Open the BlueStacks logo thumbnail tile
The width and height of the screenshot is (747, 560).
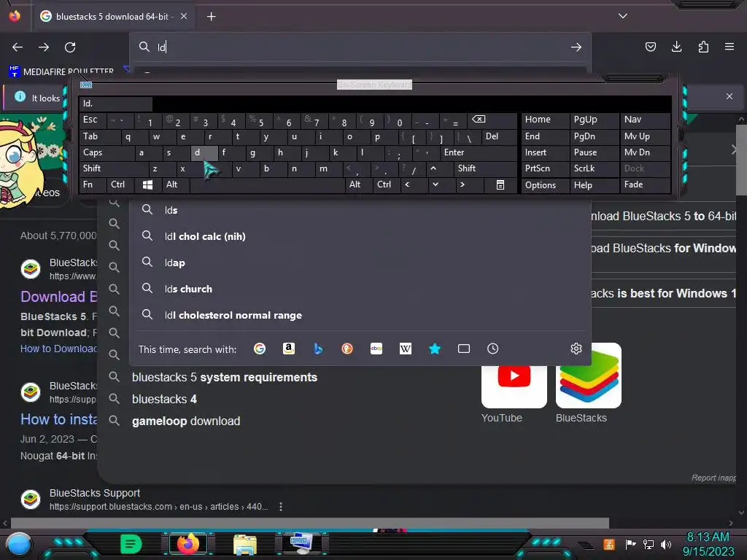click(x=589, y=376)
